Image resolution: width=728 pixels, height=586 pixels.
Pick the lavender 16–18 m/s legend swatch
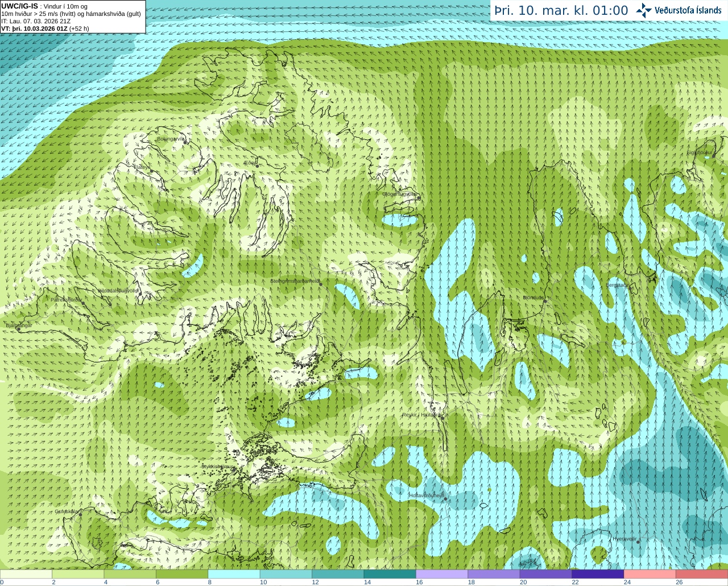442,574
